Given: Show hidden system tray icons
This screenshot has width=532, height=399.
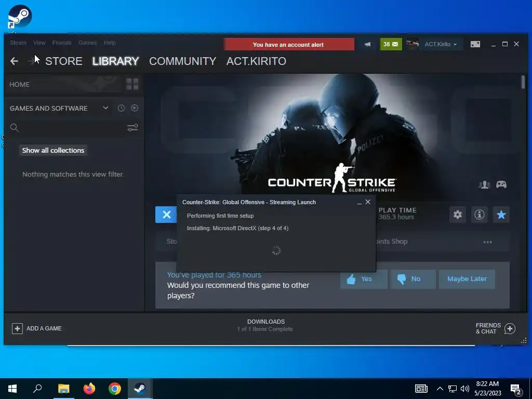Looking at the screenshot, I should point(440,389).
